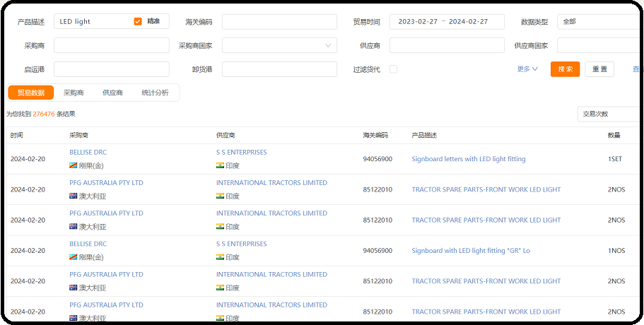
Task: Uncheck the 精准 checkbox
Action: point(138,22)
